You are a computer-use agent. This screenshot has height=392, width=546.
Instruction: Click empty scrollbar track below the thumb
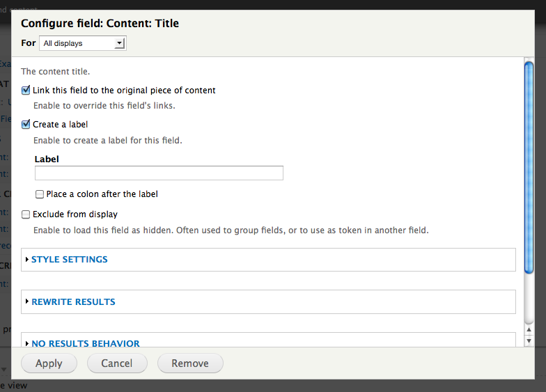[x=529, y=299]
